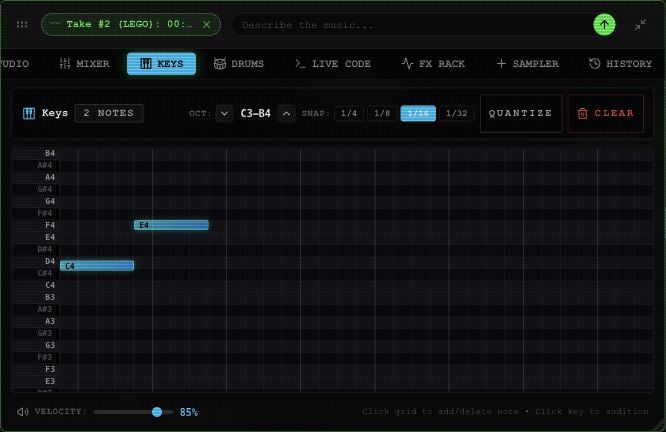The height and width of the screenshot is (432, 666).
Task: Audition the F#3 key
Action: click(x=36, y=357)
